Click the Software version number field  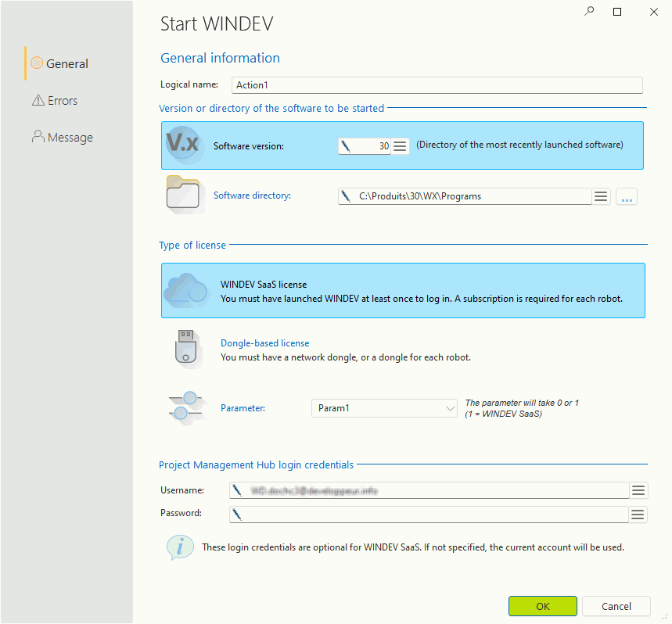click(365, 146)
